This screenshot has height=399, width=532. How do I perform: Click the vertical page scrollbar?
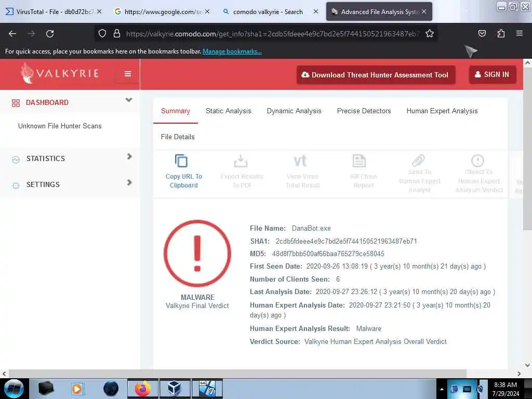[x=527, y=149]
